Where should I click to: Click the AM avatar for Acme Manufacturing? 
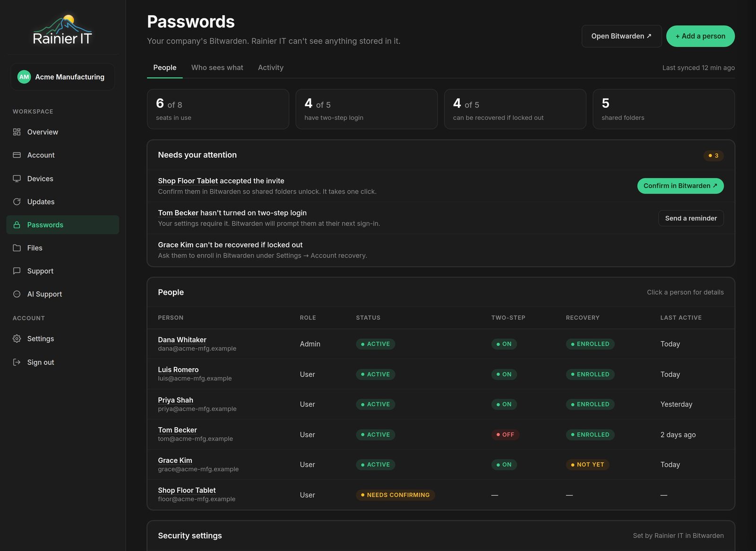[x=24, y=77]
